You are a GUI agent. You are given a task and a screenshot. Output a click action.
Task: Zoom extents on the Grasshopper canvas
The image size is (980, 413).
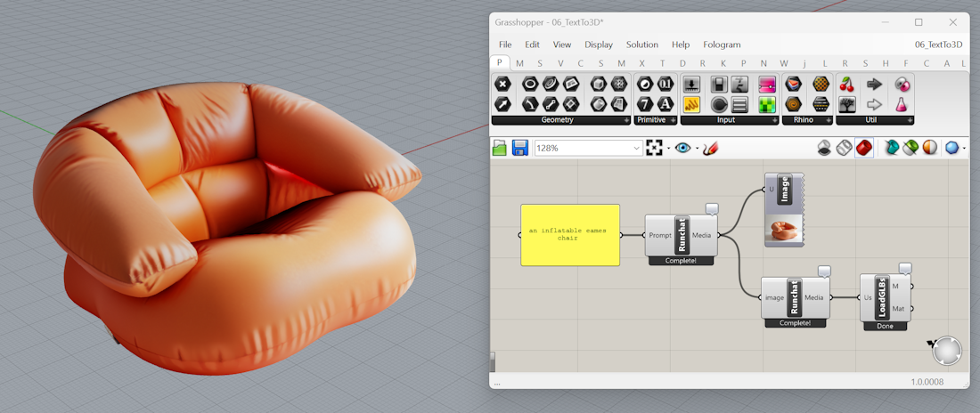click(x=655, y=148)
